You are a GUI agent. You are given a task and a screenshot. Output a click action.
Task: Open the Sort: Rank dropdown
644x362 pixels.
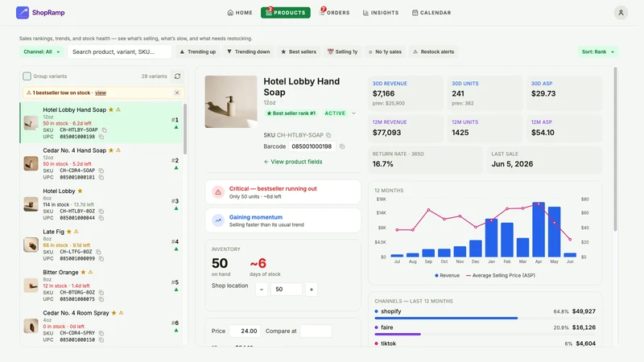click(x=597, y=51)
